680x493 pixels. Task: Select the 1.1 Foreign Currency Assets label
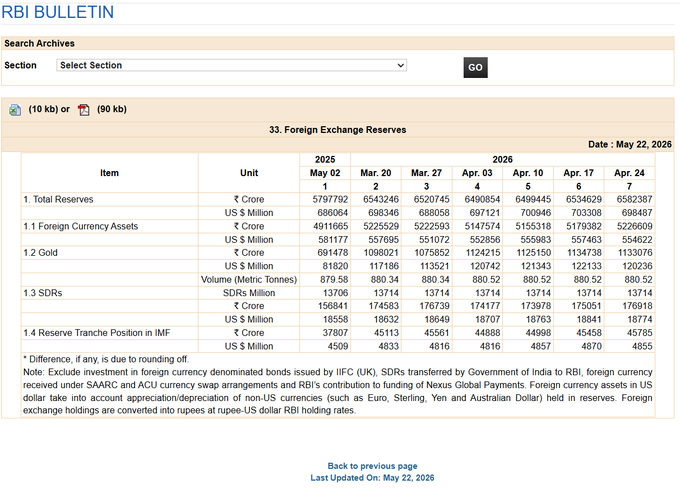[x=81, y=226]
